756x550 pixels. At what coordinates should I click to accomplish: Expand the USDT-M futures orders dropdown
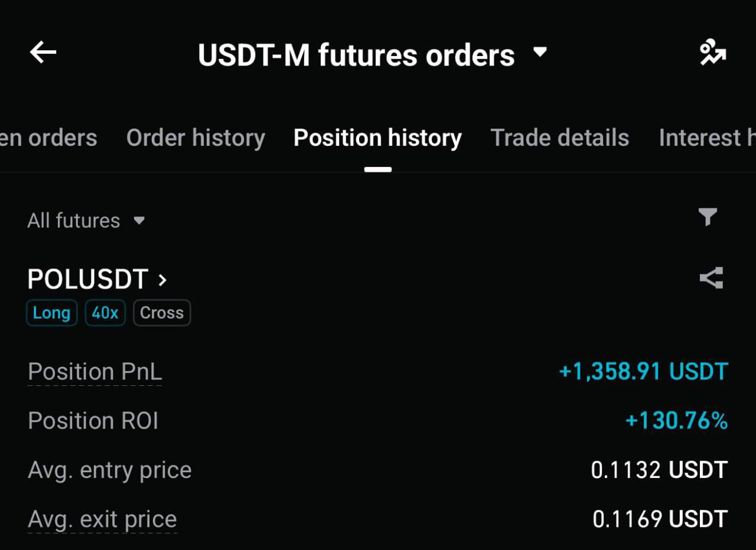click(540, 53)
